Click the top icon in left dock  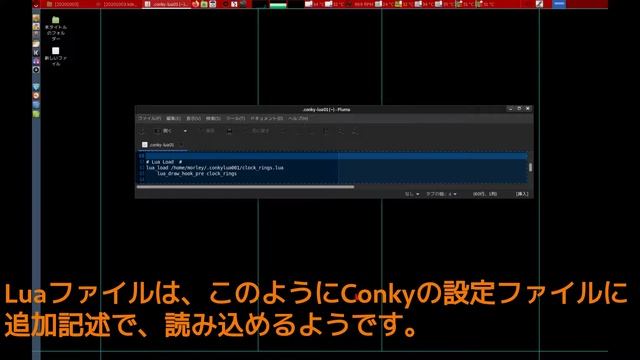pos(36,18)
